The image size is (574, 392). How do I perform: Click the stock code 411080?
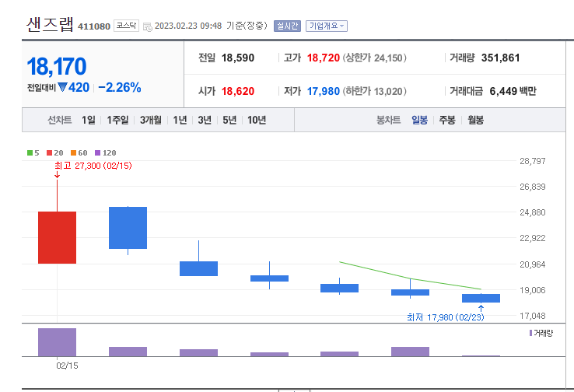94,26
